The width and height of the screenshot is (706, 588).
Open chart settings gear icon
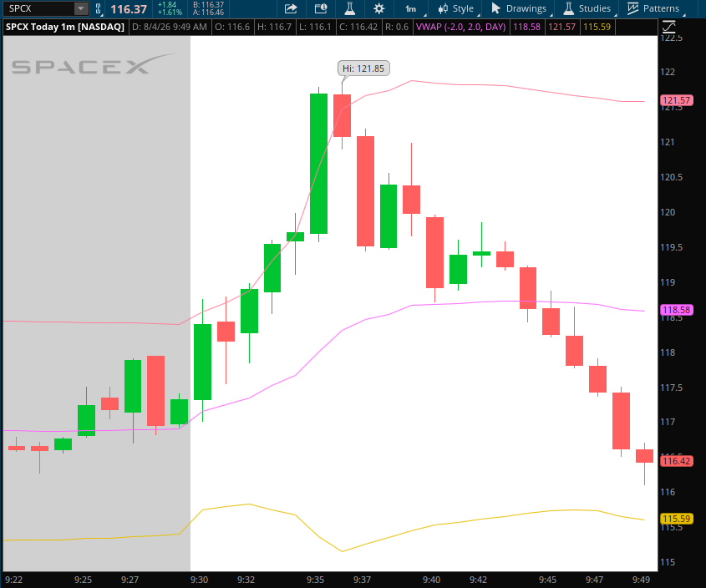379,8
